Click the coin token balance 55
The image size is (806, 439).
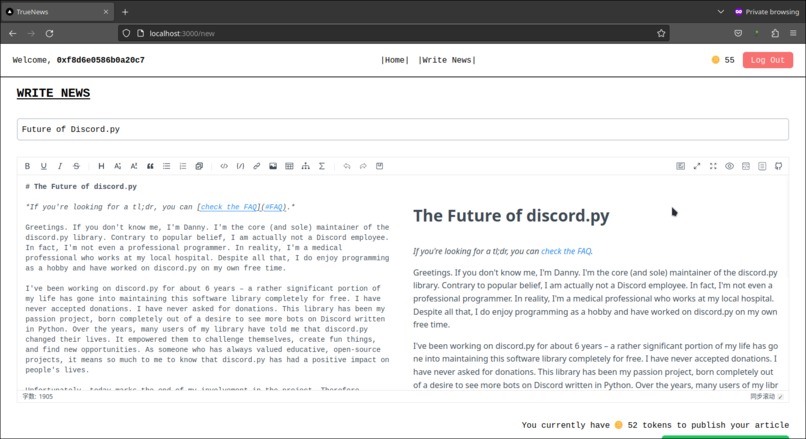click(723, 60)
